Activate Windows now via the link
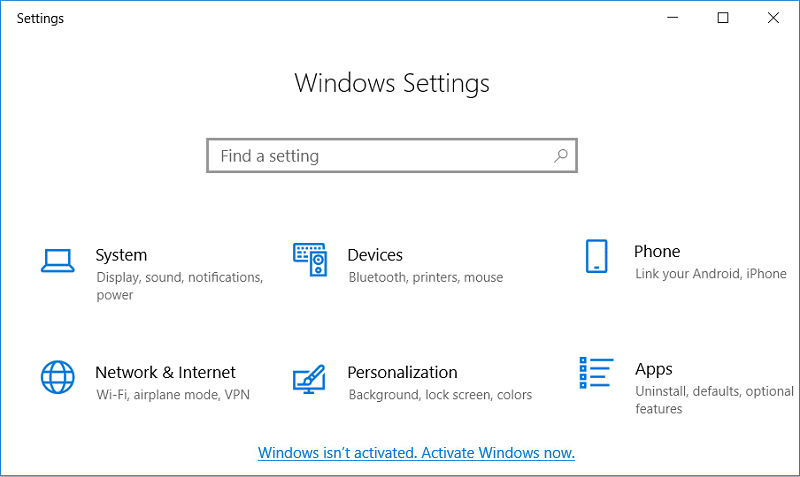The image size is (800, 477). pyautogui.click(x=416, y=453)
